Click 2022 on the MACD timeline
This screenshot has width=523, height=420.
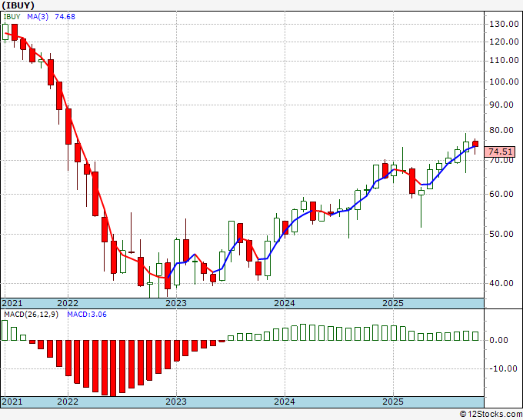[68, 402]
